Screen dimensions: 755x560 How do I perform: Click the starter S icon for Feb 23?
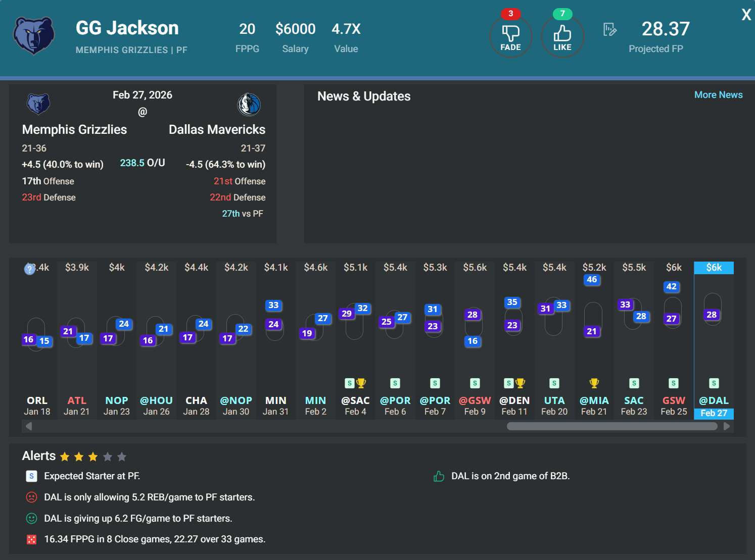(x=634, y=383)
